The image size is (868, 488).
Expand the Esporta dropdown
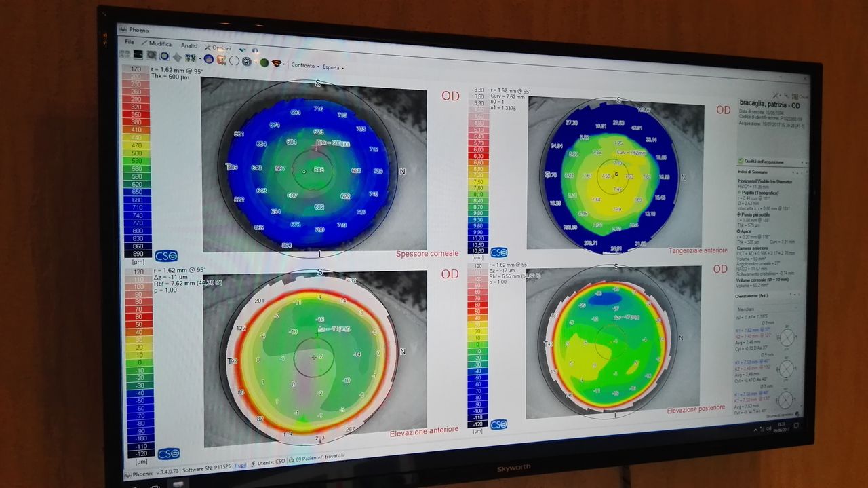[x=332, y=68]
